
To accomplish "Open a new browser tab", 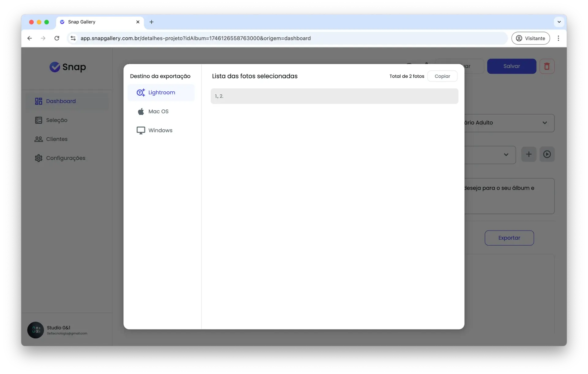I will click(151, 22).
